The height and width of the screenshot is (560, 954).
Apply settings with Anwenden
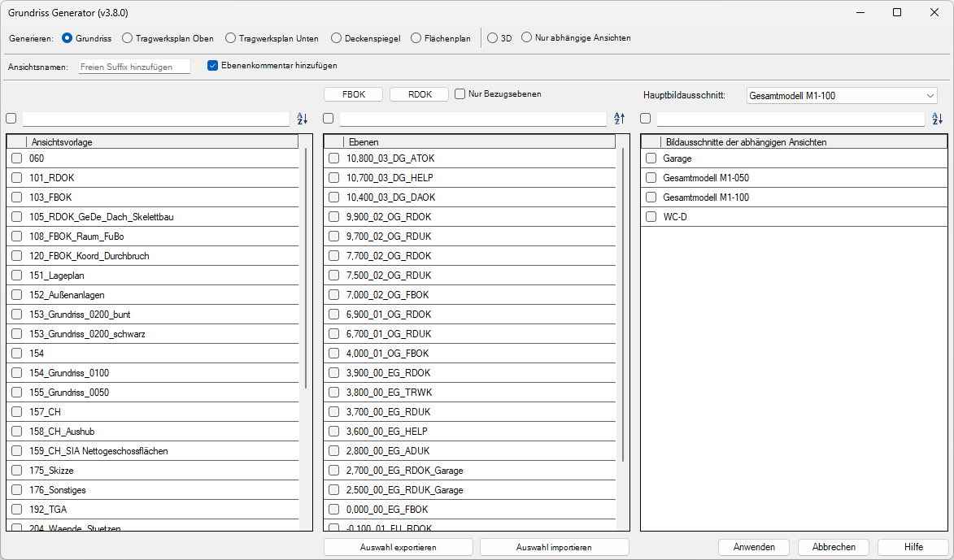pyautogui.click(x=753, y=546)
